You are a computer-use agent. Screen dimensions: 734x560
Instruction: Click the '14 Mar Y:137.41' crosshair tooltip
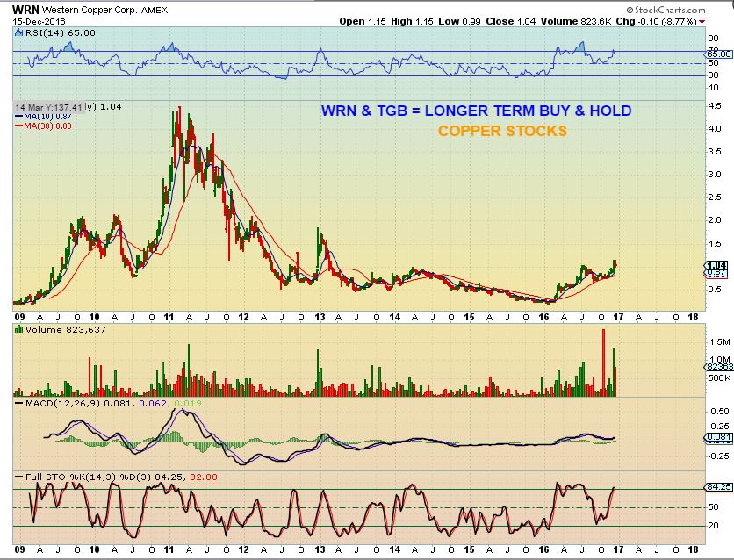click(x=48, y=108)
